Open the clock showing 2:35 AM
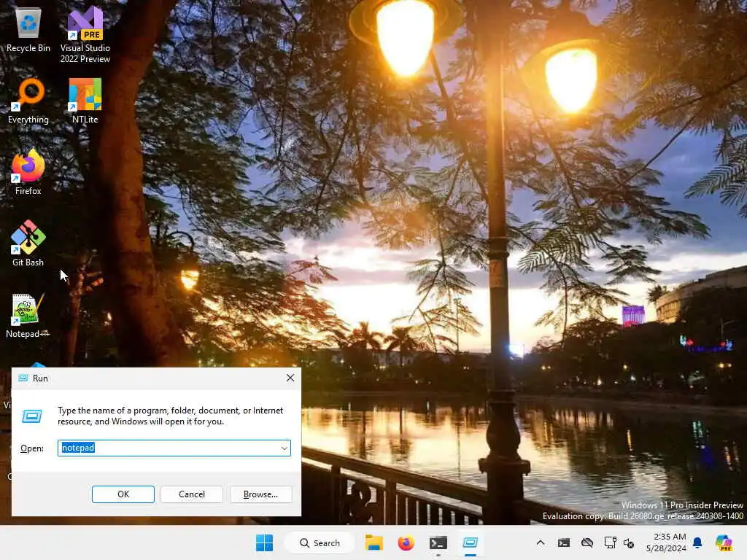 [x=666, y=542]
